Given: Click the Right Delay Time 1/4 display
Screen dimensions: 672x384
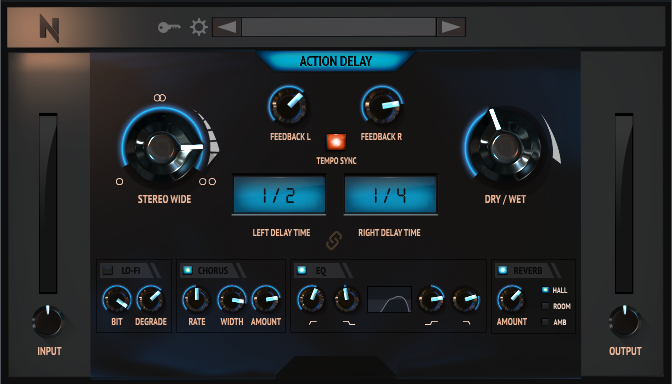Looking at the screenshot, I should 390,195.
